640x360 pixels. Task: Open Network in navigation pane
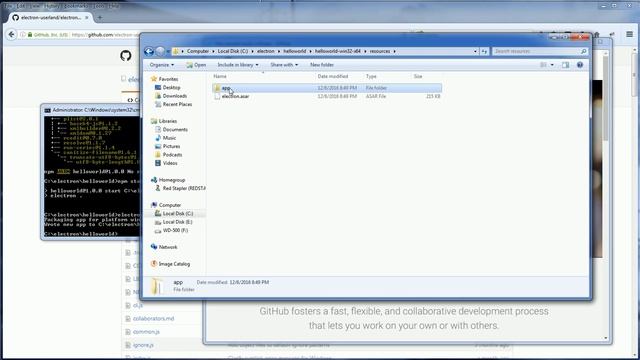(x=167, y=247)
